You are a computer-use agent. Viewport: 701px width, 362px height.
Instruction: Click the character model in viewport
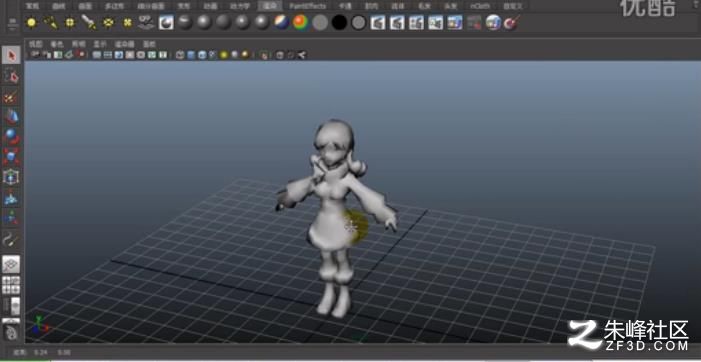334,215
